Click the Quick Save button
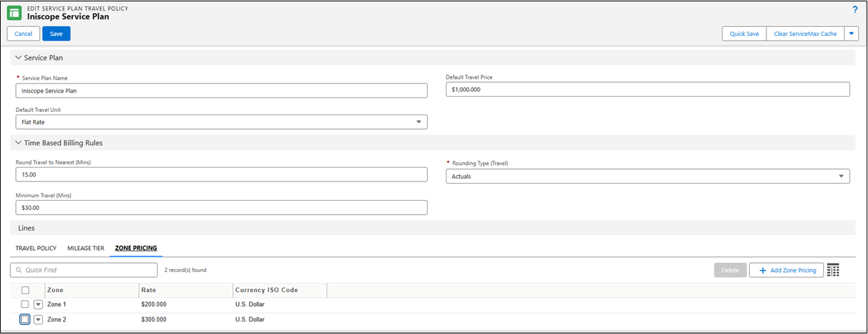The height and width of the screenshot is (334, 868). [x=744, y=34]
